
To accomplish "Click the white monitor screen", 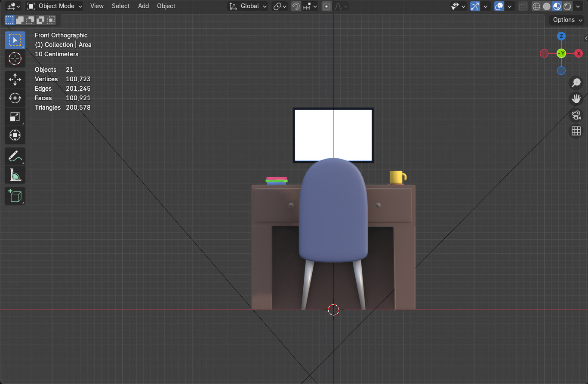I will 333,135.
